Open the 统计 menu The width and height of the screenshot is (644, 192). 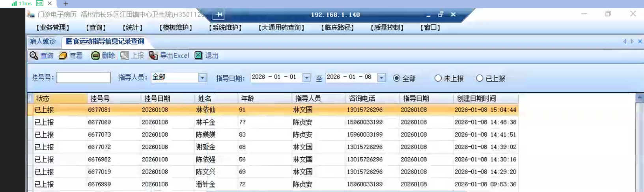coord(133,28)
